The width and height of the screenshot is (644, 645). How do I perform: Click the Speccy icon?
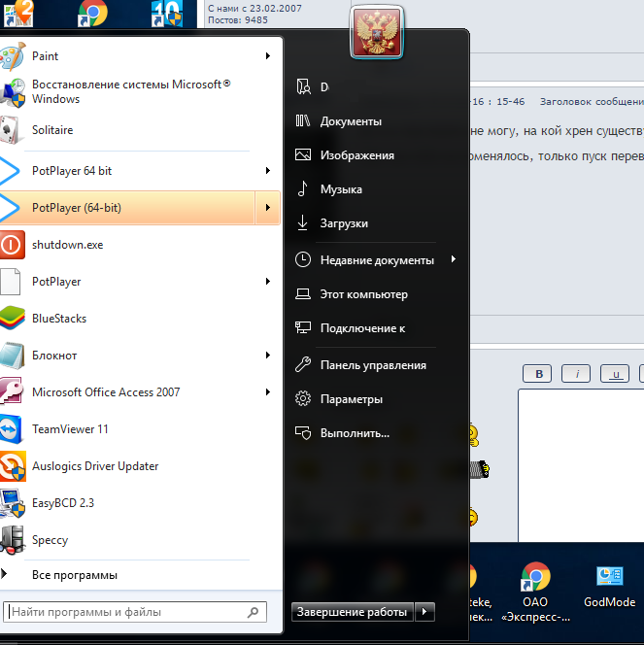pos(13,540)
